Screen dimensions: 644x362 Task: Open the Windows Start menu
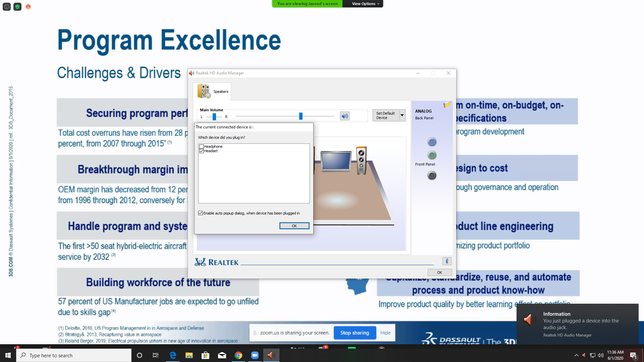point(8,355)
